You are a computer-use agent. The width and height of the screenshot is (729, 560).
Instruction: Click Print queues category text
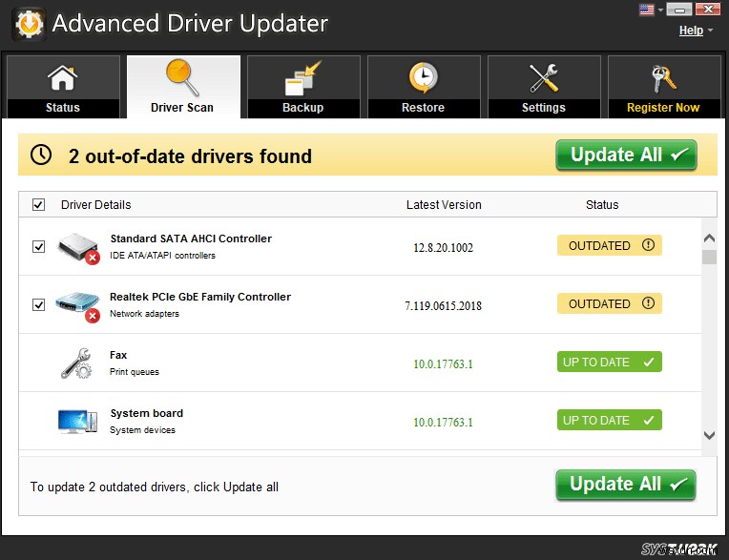[135, 372]
